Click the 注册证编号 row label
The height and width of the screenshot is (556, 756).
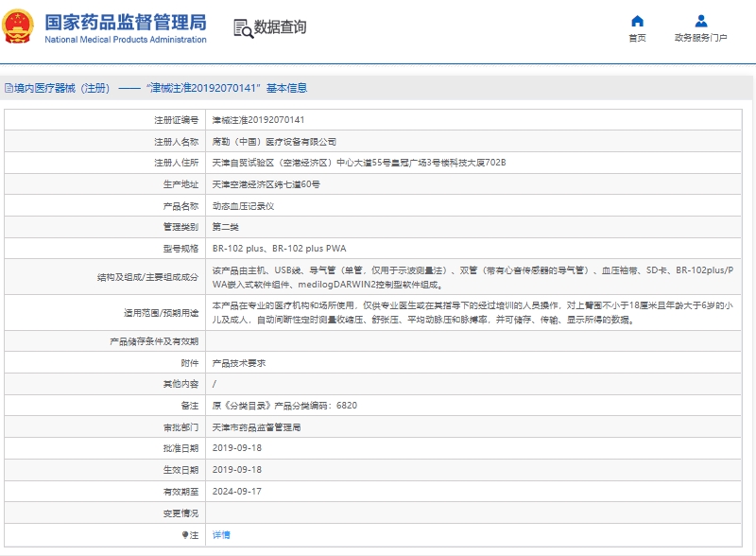pos(176,120)
